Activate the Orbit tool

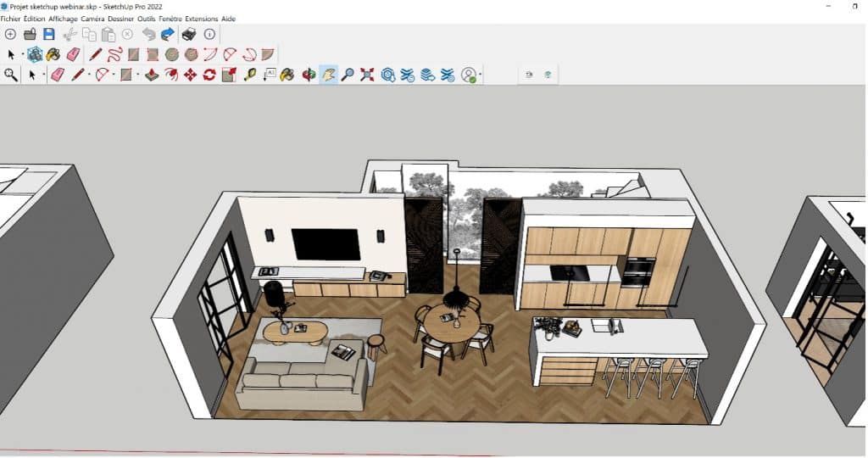309,74
